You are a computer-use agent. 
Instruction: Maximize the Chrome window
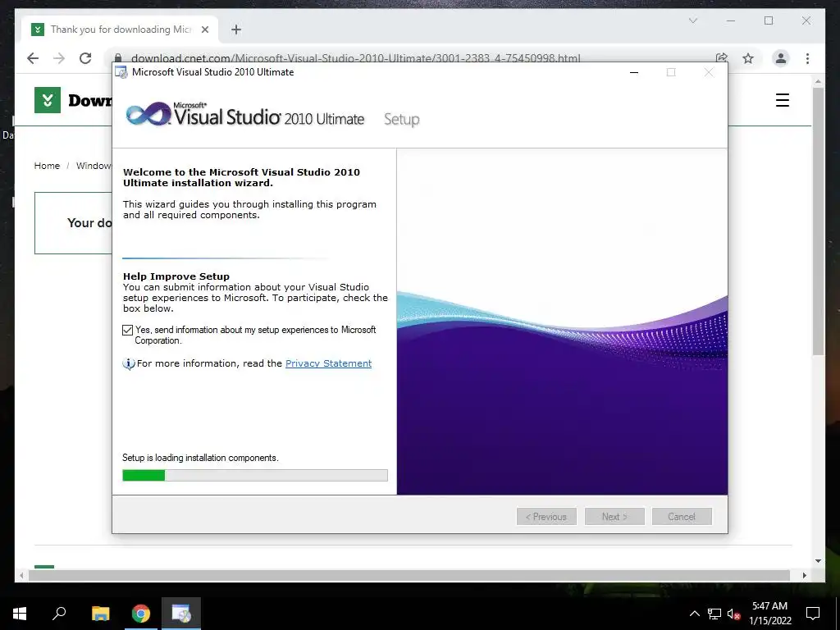pyautogui.click(x=769, y=21)
